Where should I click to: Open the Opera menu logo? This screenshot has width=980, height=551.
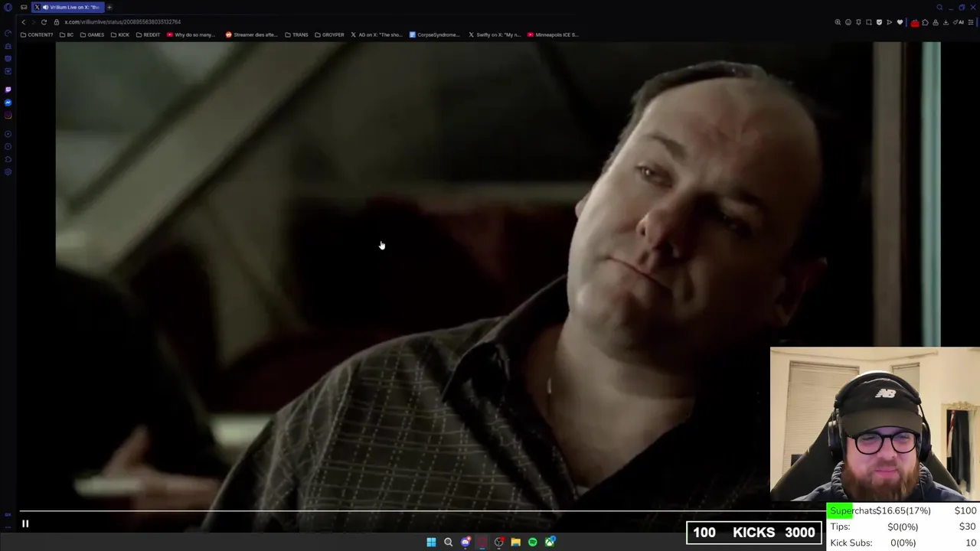point(8,7)
